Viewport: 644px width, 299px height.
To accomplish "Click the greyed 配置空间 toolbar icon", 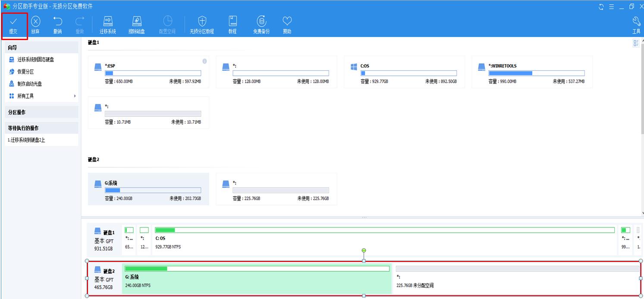I will (x=167, y=25).
